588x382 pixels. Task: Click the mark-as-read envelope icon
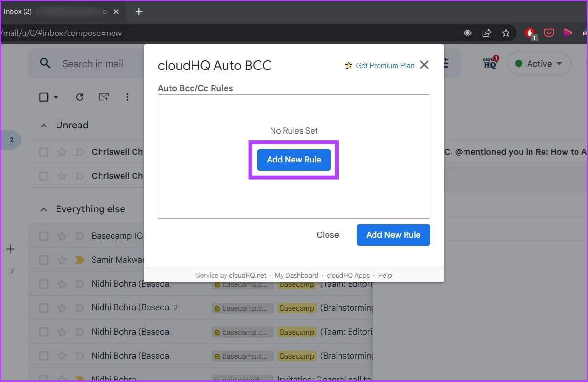click(x=103, y=97)
